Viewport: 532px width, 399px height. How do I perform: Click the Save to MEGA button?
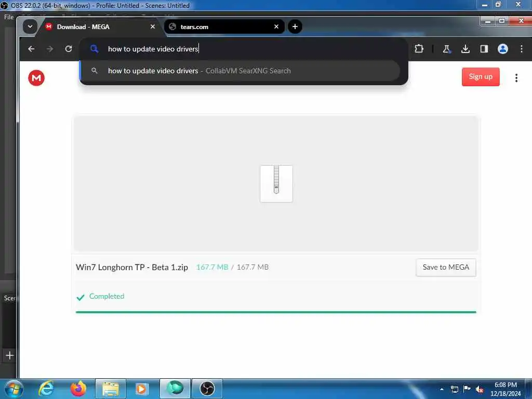coord(446,268)
